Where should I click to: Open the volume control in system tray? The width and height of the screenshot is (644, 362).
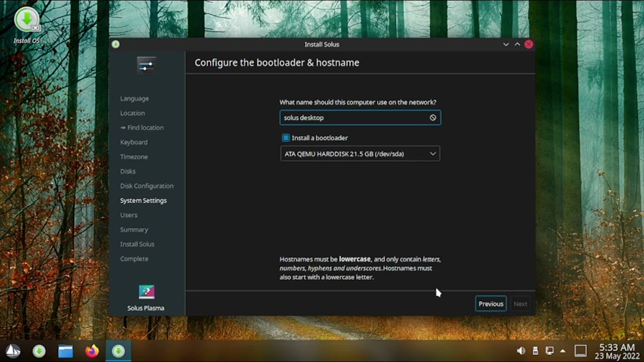coord(521,351)
